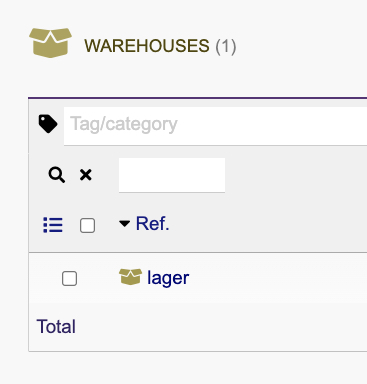Viewport: 367px width, 384px height.
Task: Click the Total label in footer row
Action: (56, 326)
